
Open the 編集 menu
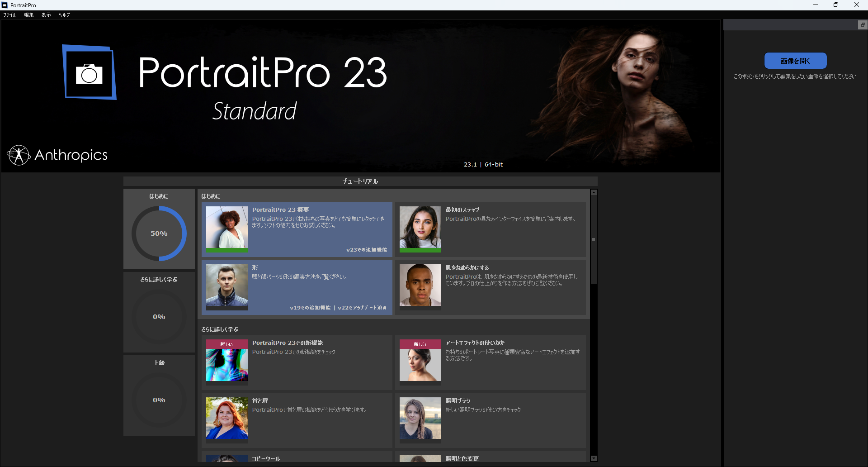tap(29, 15)
